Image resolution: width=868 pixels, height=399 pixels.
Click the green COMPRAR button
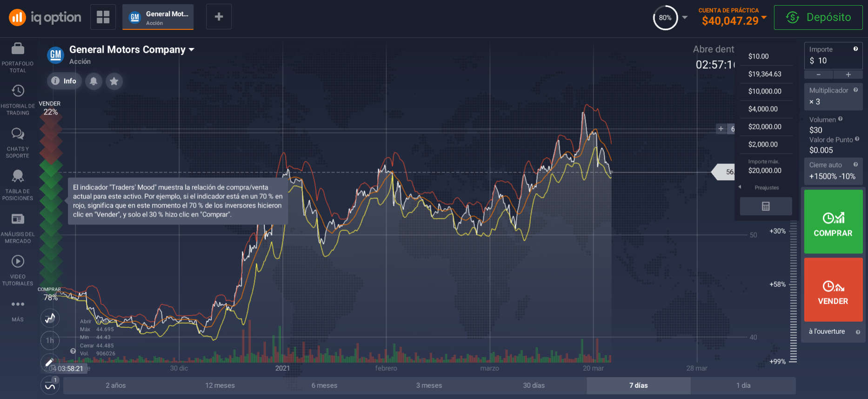833,222
